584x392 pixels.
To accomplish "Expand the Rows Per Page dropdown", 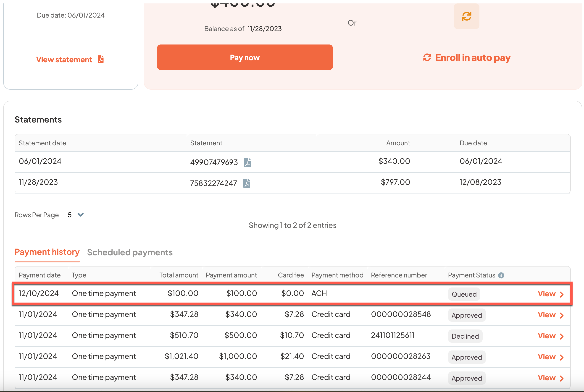I will pos(81,215).
